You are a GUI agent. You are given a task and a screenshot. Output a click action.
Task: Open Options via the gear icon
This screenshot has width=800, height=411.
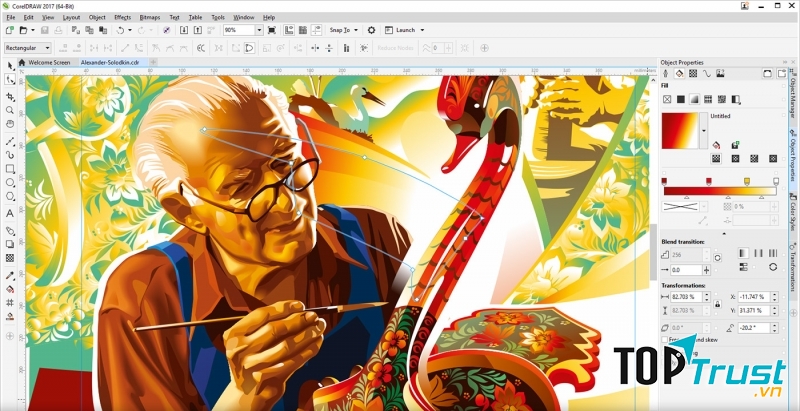(371, 30)
